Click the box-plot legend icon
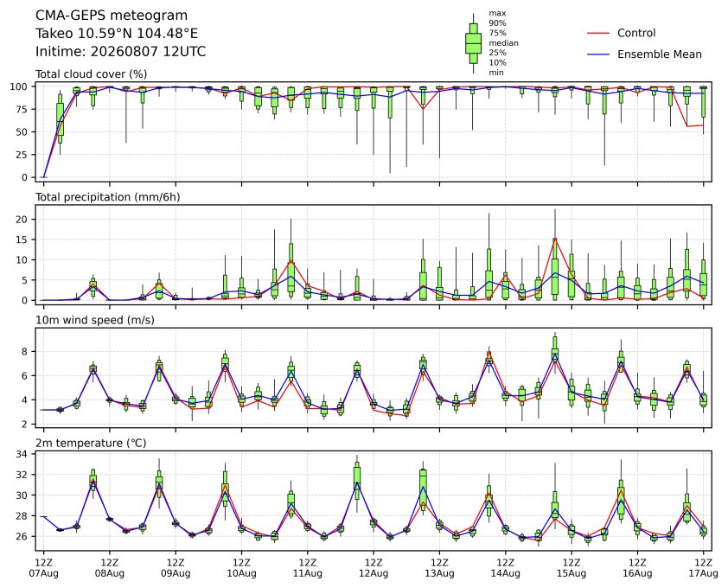This screenshot has width=728, height=588. tap(473, 43)
